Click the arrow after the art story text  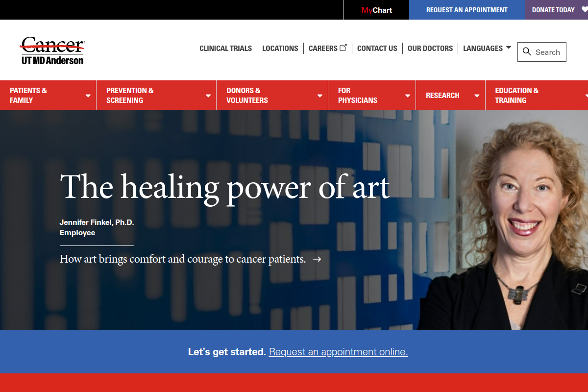click(317, 259)
